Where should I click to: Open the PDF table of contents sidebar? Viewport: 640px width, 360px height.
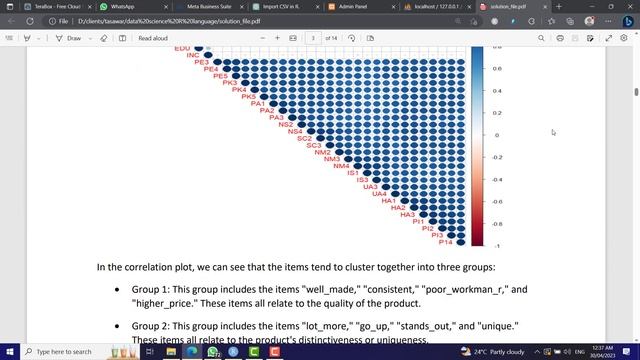click(9, 38)
